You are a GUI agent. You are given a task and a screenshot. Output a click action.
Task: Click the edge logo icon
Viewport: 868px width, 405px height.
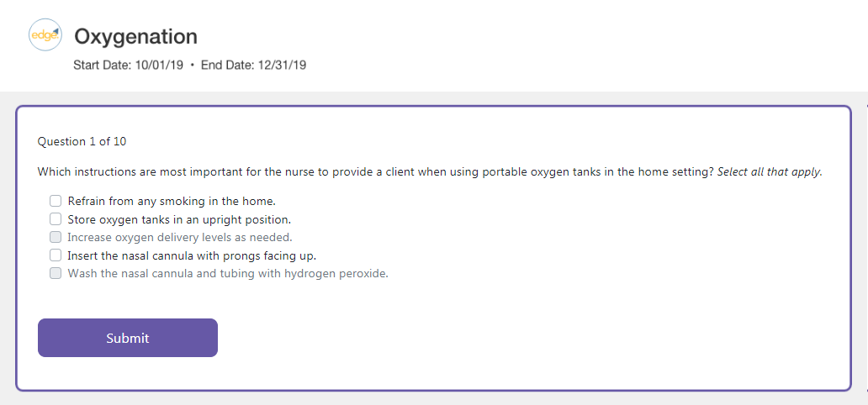45,35
